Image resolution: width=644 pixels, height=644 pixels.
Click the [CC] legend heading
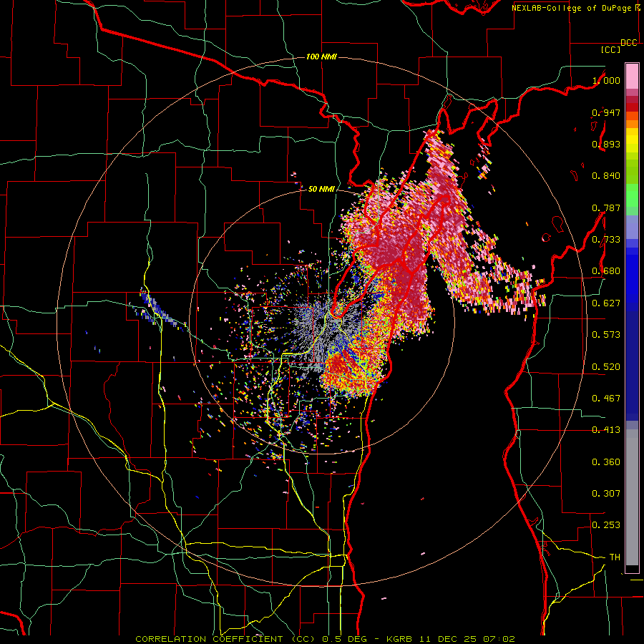(x=610, y=49)
